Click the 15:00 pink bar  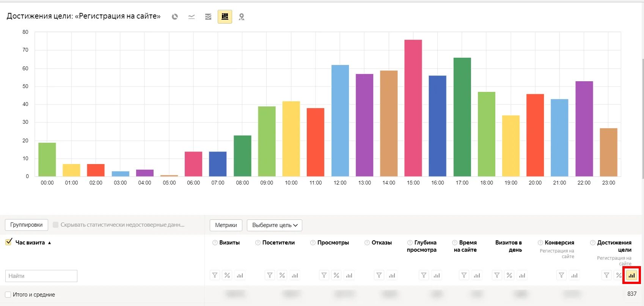pyautogui.click(x=413, y=108)
